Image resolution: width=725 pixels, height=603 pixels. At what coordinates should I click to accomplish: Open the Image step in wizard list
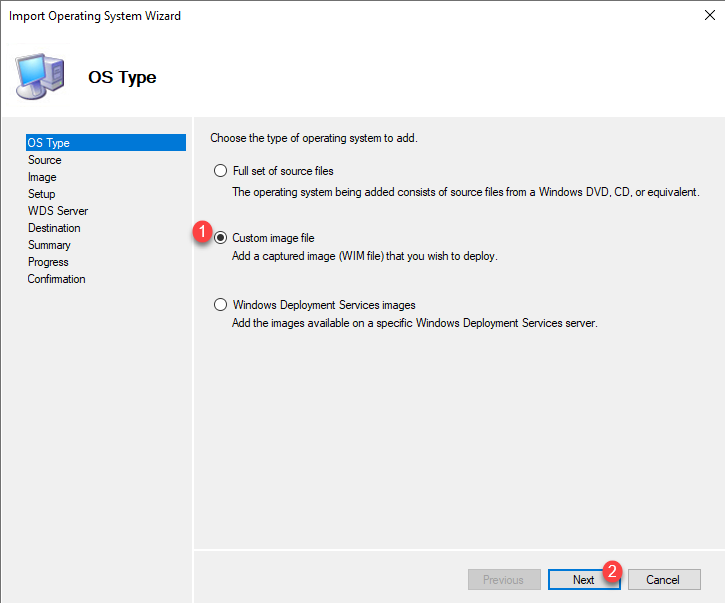pyautogui.click(x=42, y=177)
